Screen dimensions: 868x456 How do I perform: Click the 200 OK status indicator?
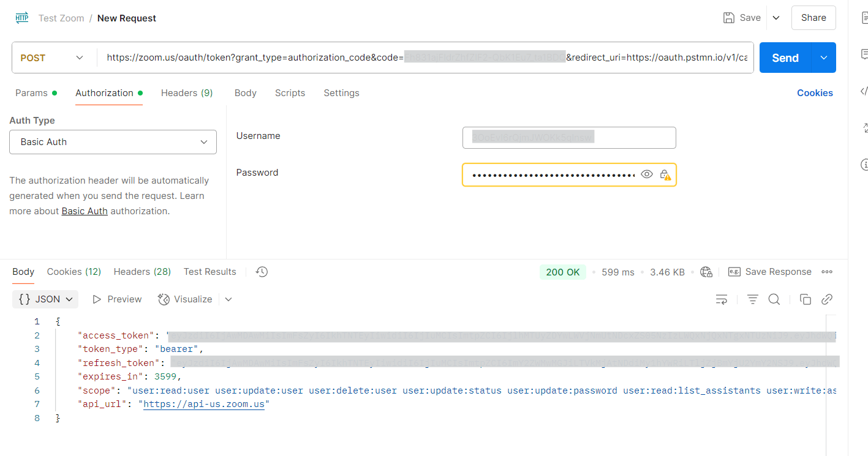click(x=562, y=271)
